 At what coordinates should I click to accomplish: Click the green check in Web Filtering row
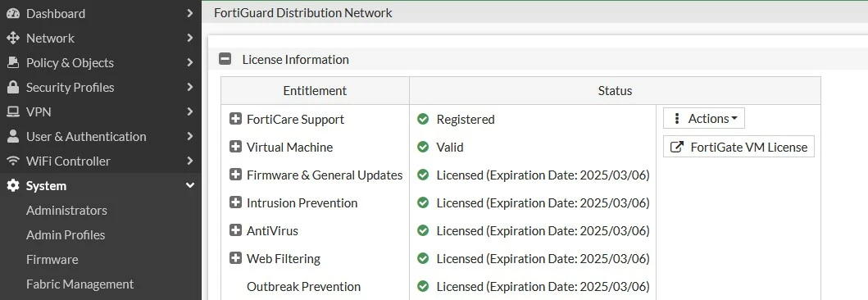click(423, 258)
